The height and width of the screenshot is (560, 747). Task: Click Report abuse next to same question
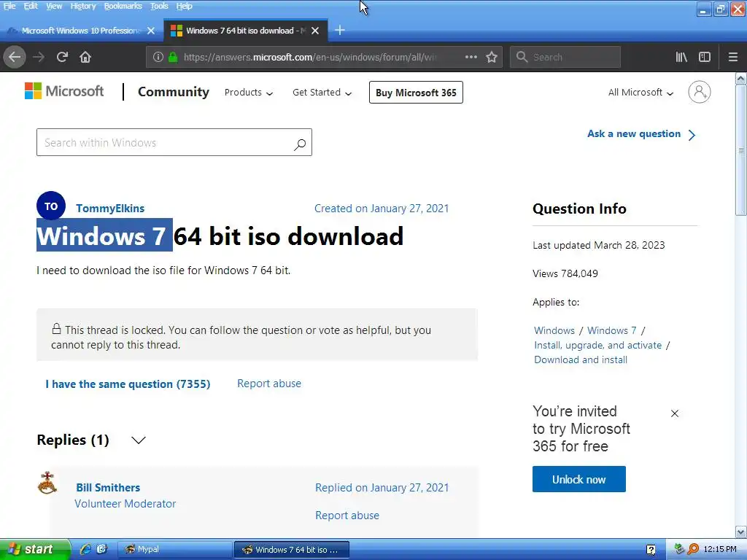[x=269, y=384]
